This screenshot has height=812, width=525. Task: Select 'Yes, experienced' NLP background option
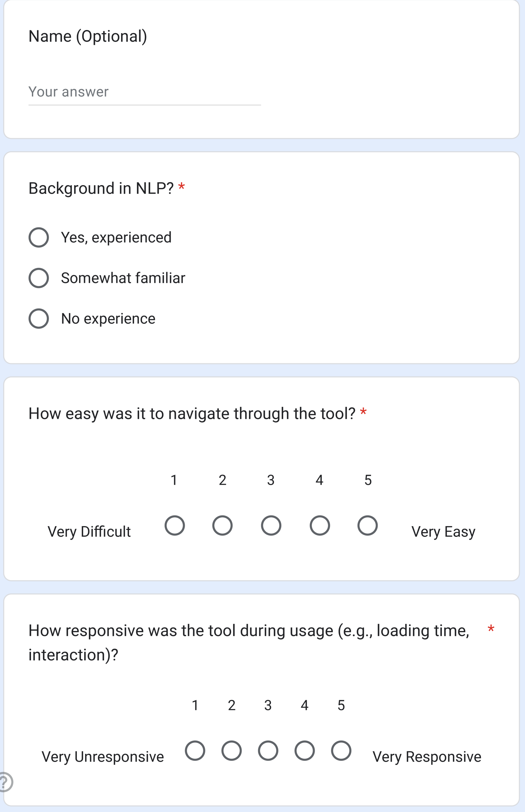39,238
